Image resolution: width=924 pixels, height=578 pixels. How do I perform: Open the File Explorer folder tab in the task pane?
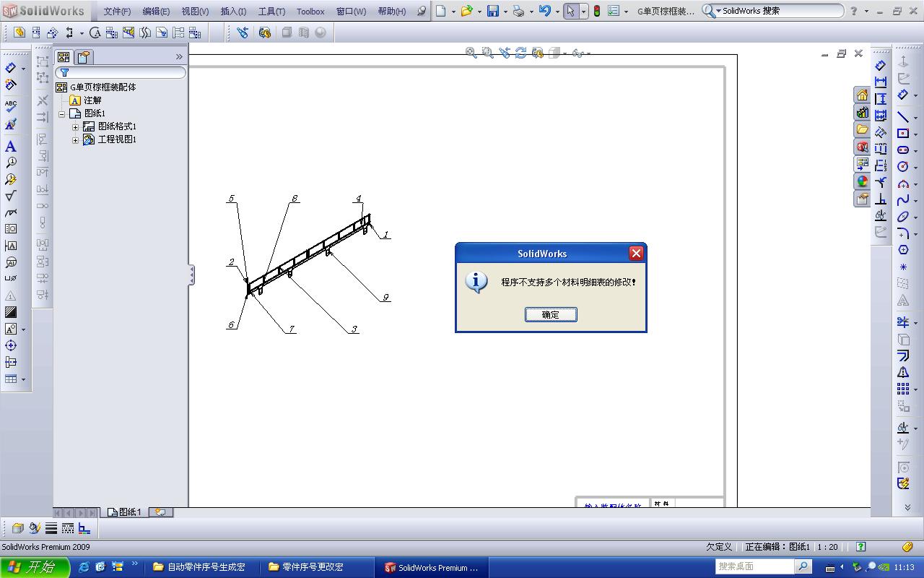[863, 130]
